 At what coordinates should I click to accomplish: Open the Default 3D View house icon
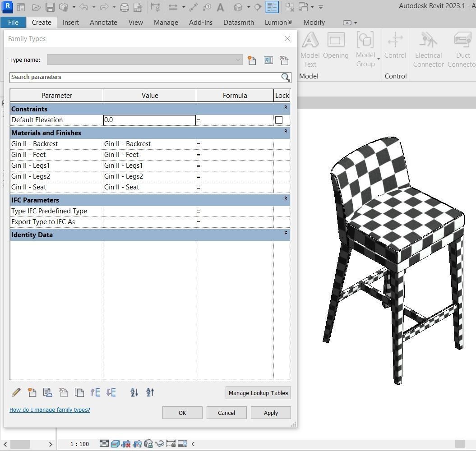tap(238, 7)
